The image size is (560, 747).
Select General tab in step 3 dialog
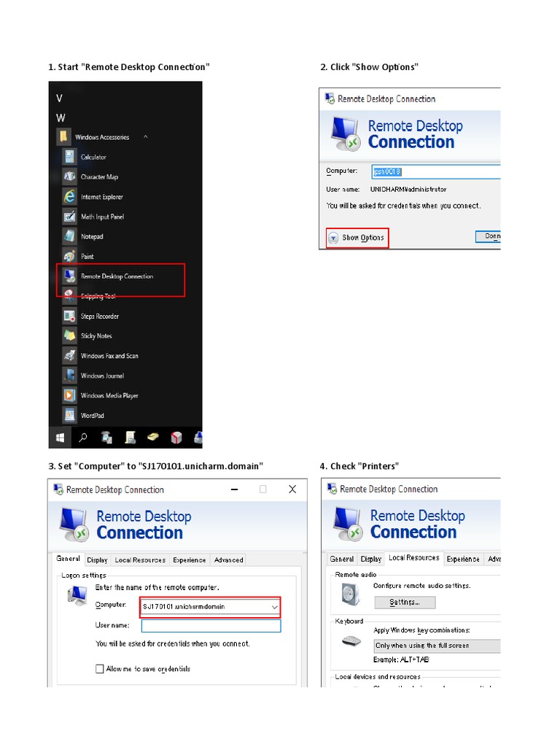(68, 559)
